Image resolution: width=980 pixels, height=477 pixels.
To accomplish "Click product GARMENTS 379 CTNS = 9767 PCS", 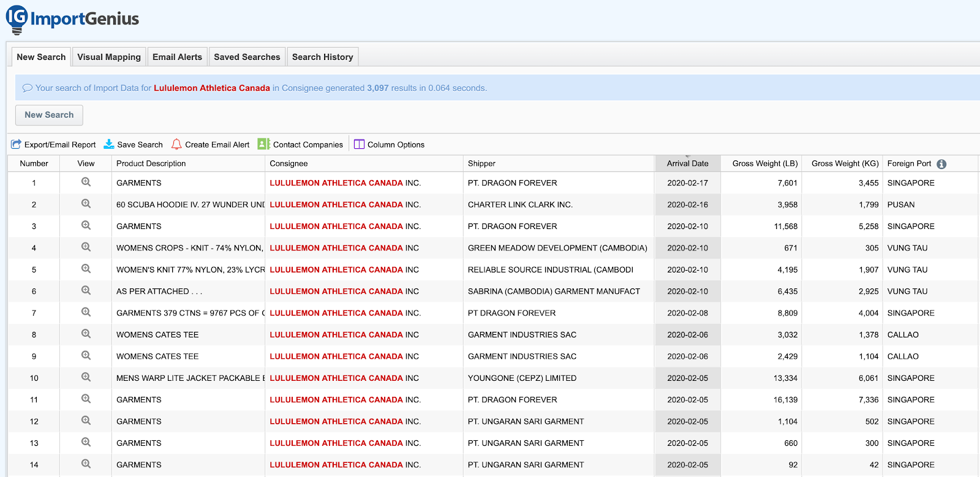I will [x=190, y=313].
